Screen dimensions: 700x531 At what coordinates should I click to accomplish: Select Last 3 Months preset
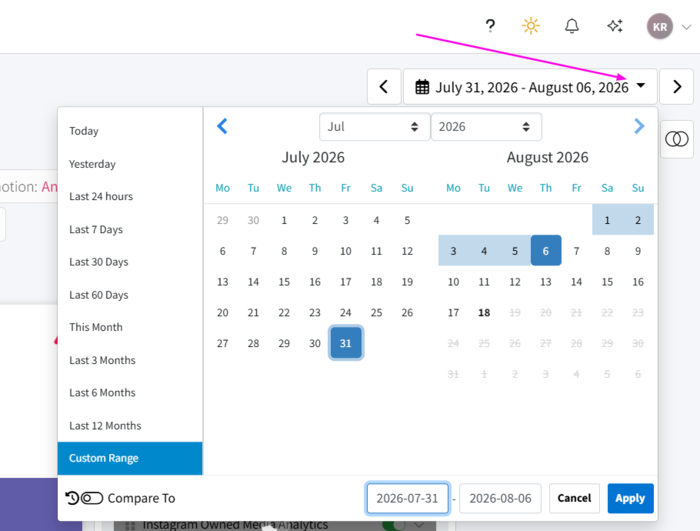(129, 360)
